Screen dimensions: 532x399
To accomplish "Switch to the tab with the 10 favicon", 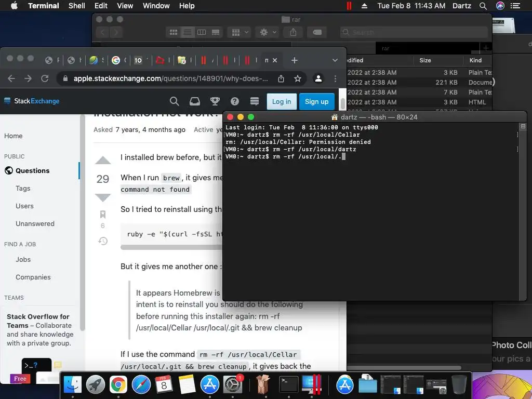I will coord(138,60).
